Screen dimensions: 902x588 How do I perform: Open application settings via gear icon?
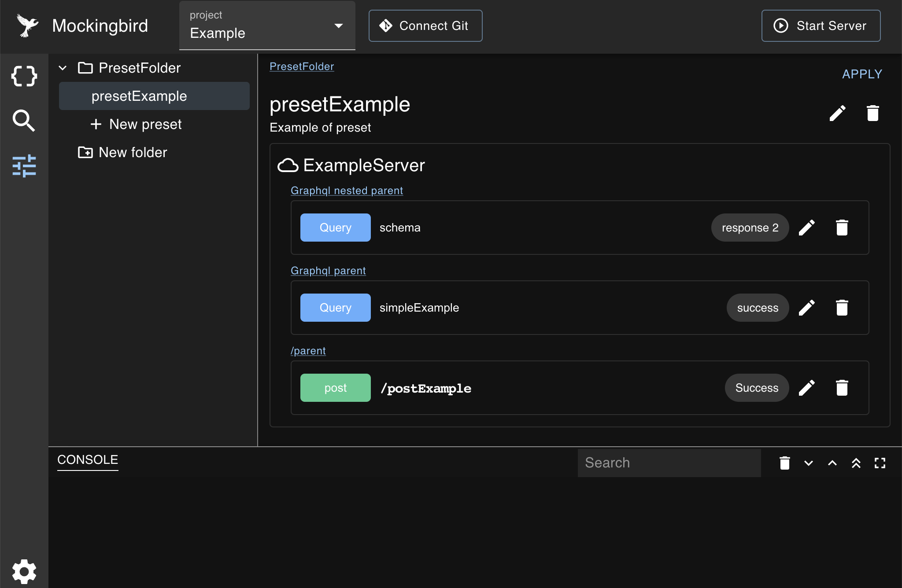coord(24,571)
